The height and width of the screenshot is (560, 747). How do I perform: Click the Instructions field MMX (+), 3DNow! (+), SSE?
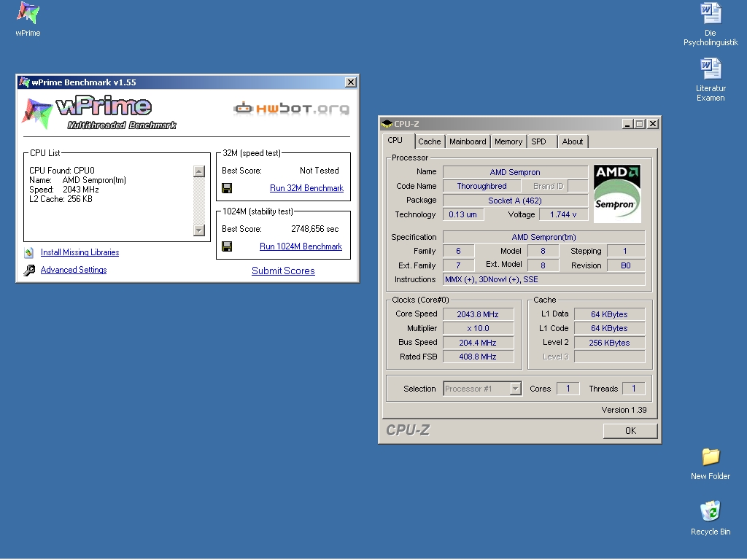click(x=543, y=279)
